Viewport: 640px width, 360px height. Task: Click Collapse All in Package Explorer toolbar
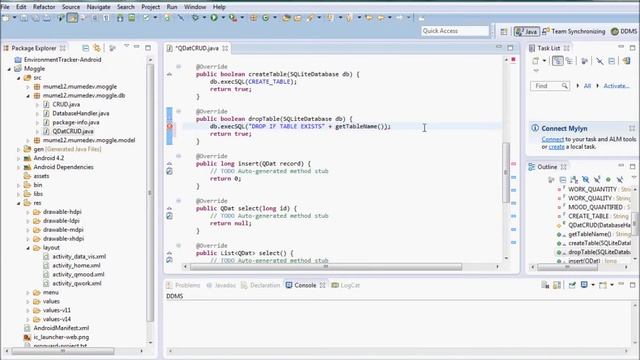[86, 48]
